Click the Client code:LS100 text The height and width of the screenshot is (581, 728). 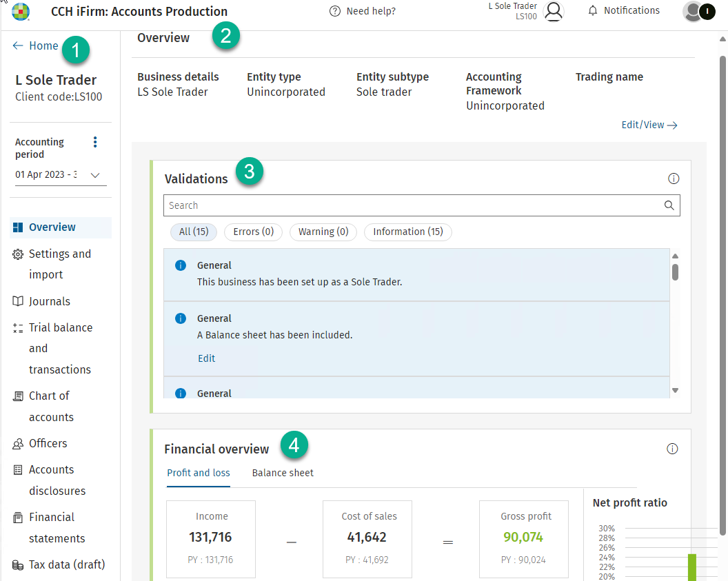click(59, 97)
